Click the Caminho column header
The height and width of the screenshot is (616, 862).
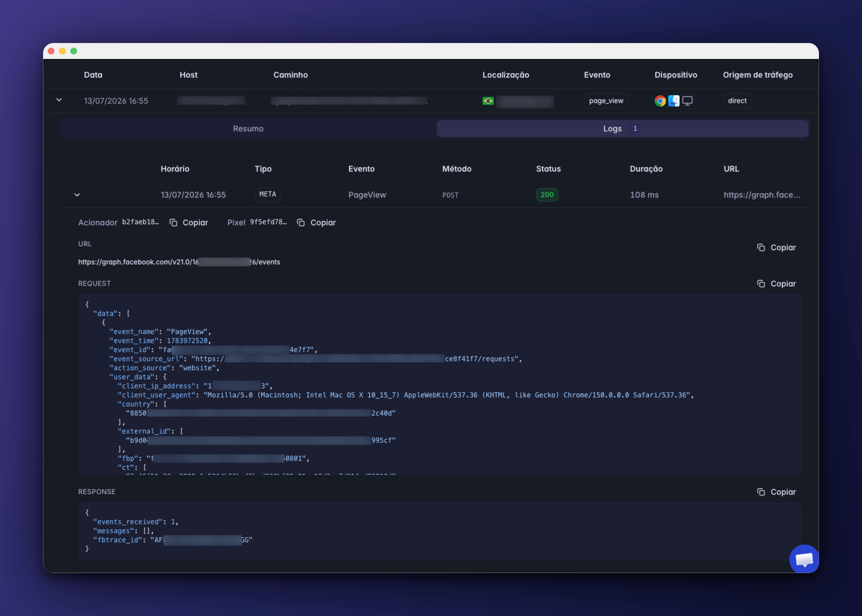click(x=290, y=75)
